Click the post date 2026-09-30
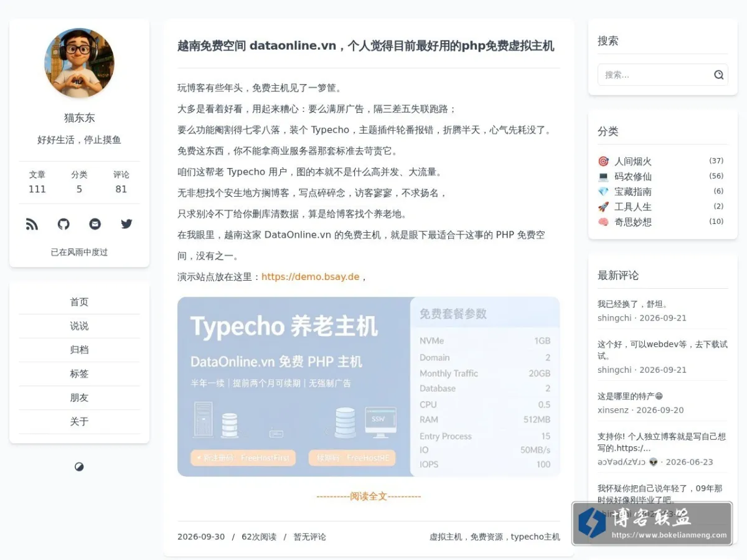This screenshot has height=560, width=747. click(201, 537)
